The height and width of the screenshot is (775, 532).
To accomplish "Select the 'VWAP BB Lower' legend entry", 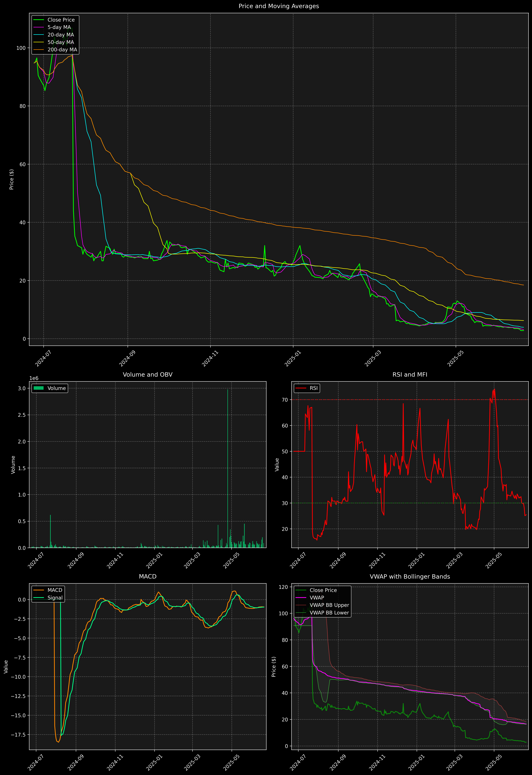I will 329,613.
